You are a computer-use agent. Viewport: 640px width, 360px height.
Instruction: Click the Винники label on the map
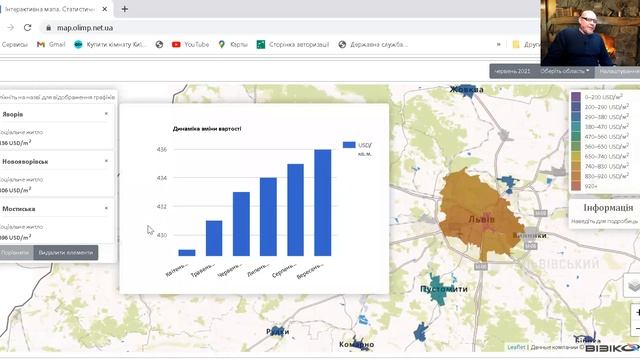pyautogui.click(x=529, y=236)
